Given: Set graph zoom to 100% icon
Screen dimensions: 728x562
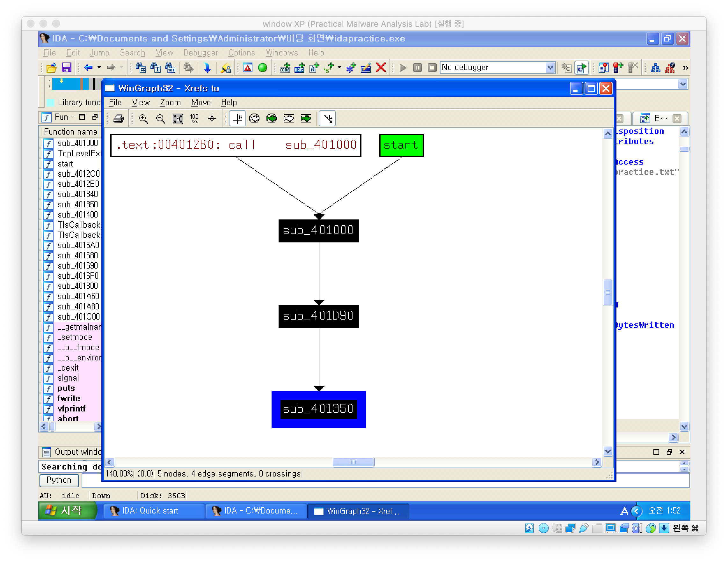Looking at the screenshot, I should tap(195, 119).
